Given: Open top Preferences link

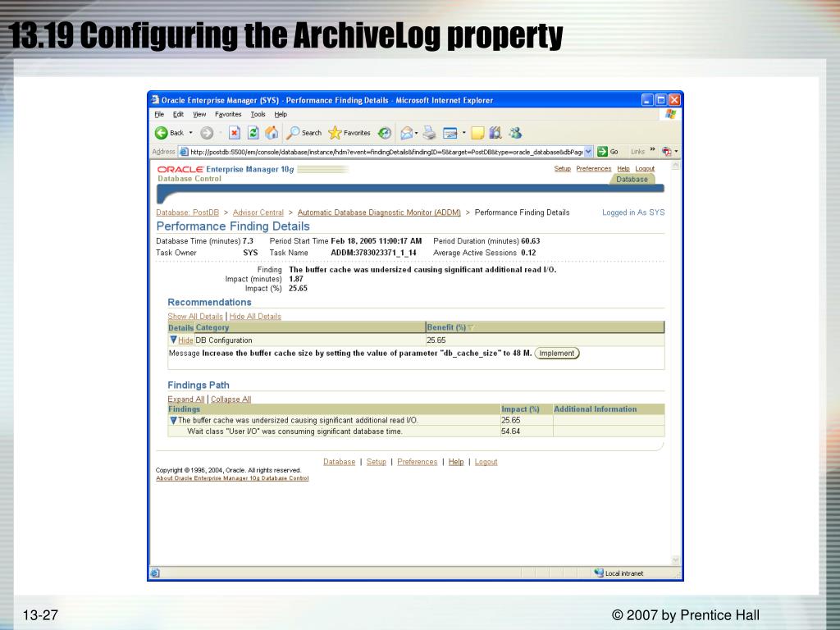Looking at the screenshot, I should pyautogui.click(x=594, y=169).
